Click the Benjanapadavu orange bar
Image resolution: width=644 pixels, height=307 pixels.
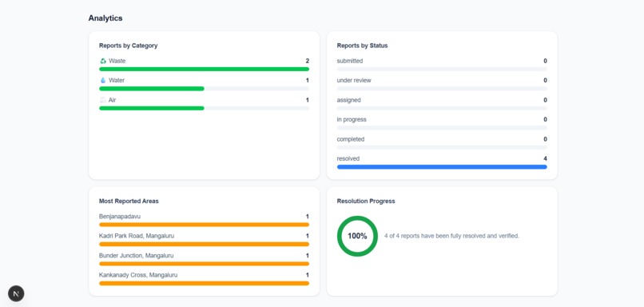click(204, 225)
